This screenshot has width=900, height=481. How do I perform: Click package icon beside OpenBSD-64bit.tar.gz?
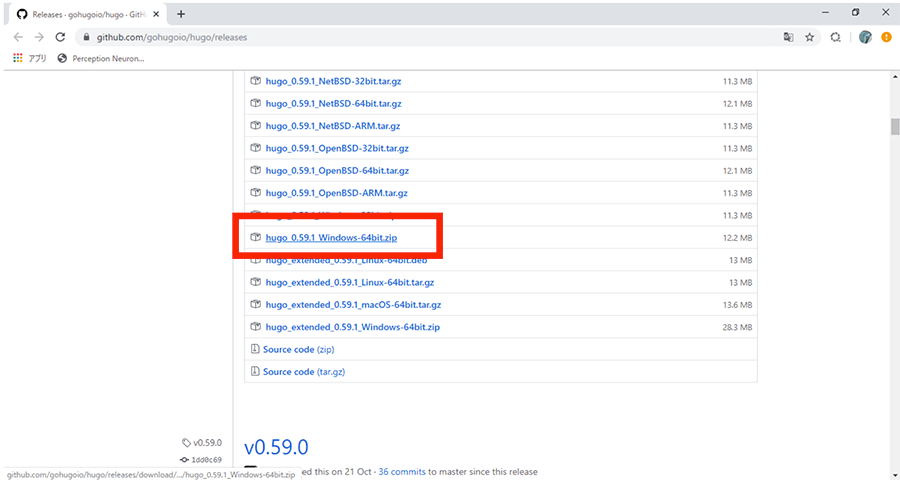click(x=255, y=170)
